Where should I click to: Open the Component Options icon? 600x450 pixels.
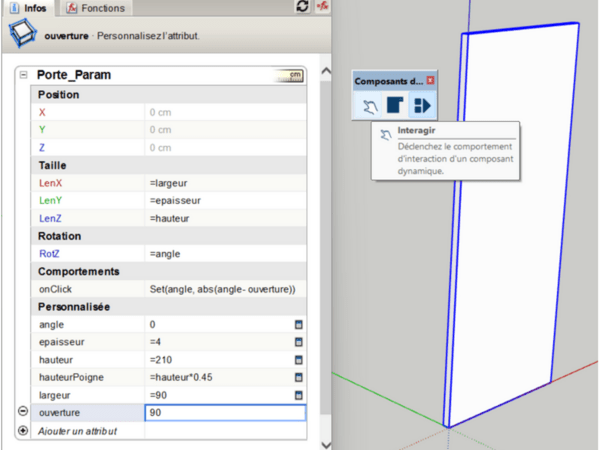click(395, 105)
